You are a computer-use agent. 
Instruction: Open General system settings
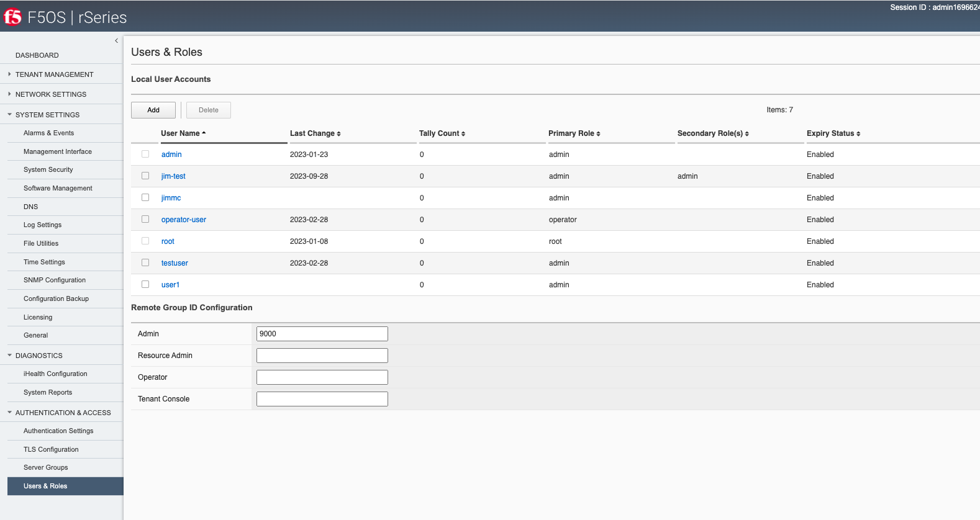[x=35, y=335]
